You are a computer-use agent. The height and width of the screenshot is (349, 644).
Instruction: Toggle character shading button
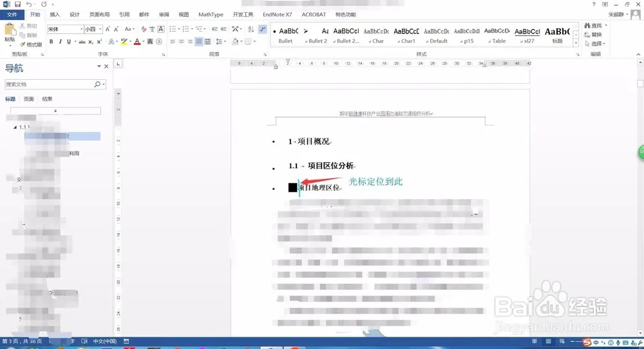point(150,41)
